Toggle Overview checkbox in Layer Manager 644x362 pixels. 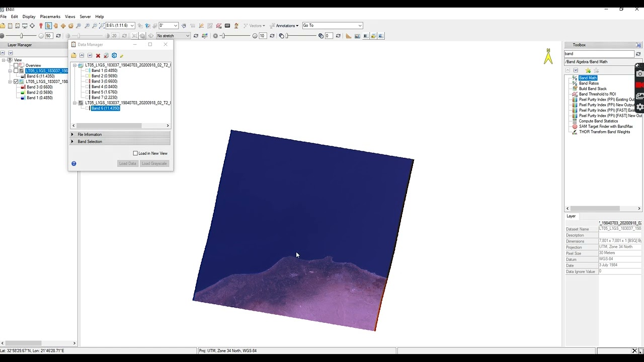pos(16,65)
